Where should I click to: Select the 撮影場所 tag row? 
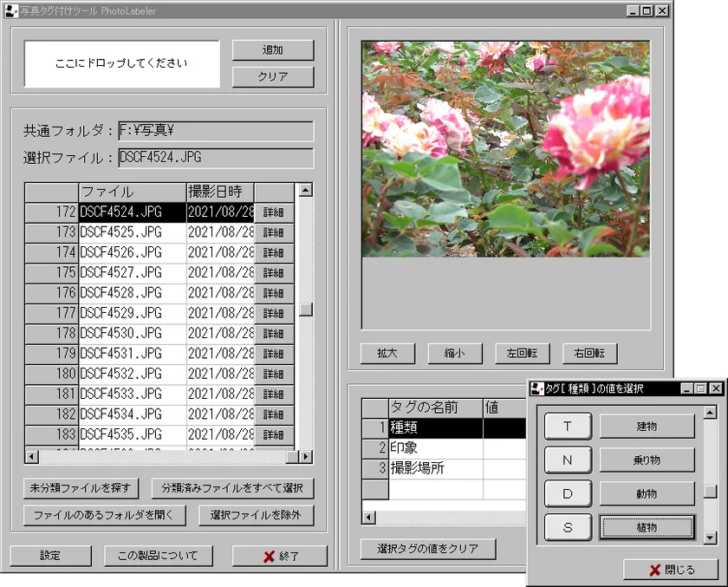[x=433, y=468]
